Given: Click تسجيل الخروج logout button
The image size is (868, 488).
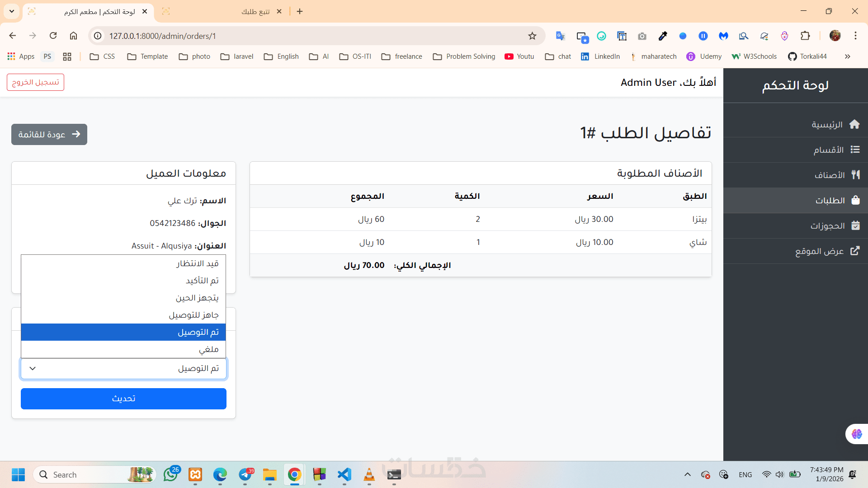Looking at the screenshot, I should (x=35, y=82).
